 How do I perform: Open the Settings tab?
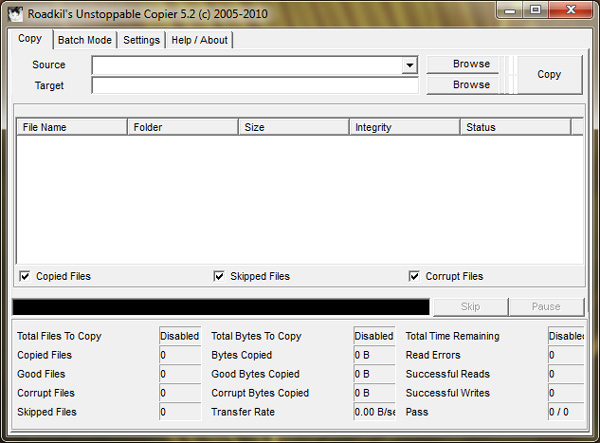click(141, 40)
